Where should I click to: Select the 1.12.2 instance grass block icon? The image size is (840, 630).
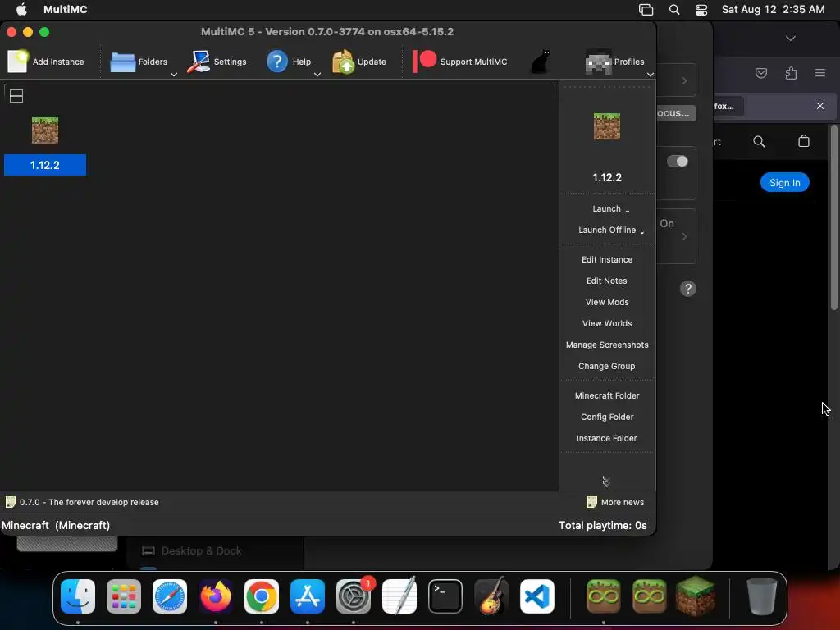pos(45,130)
